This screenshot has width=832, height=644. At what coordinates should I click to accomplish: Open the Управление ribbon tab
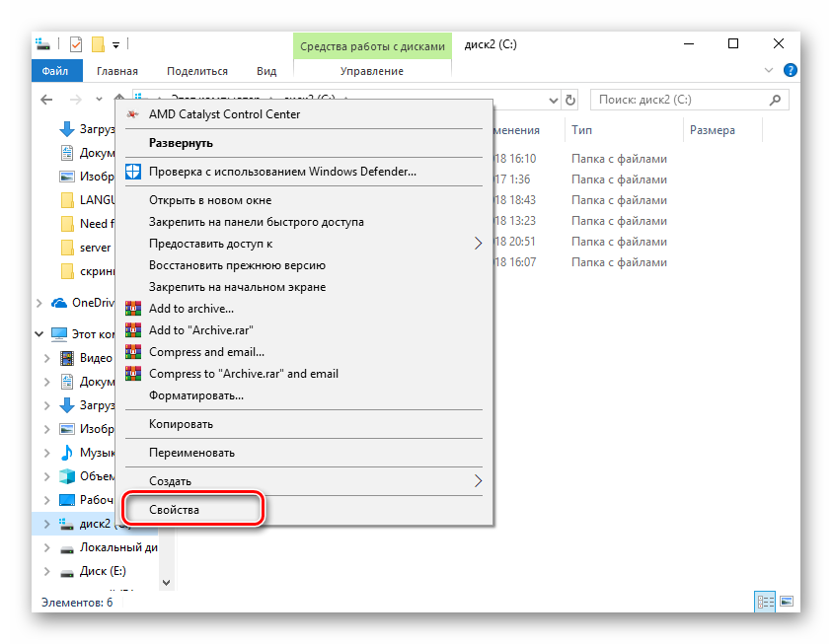[x=371, y=71]
